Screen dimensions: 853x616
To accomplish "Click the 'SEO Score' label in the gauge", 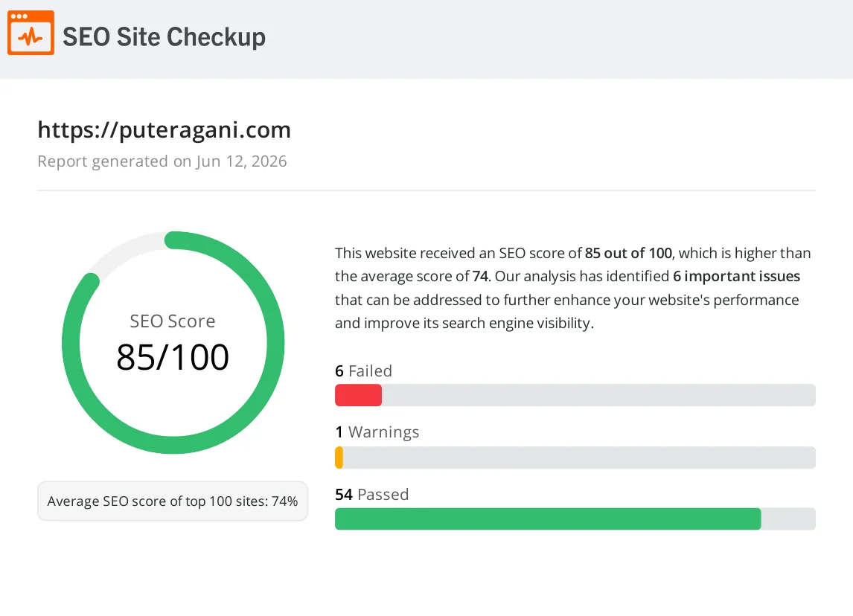I will click(173, 321).
